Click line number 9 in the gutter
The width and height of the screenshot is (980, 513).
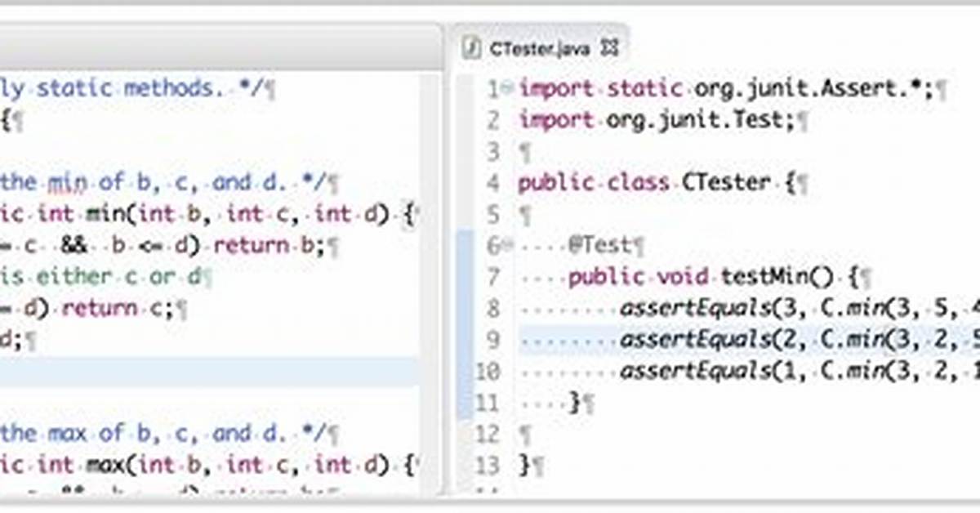[491, 338]
